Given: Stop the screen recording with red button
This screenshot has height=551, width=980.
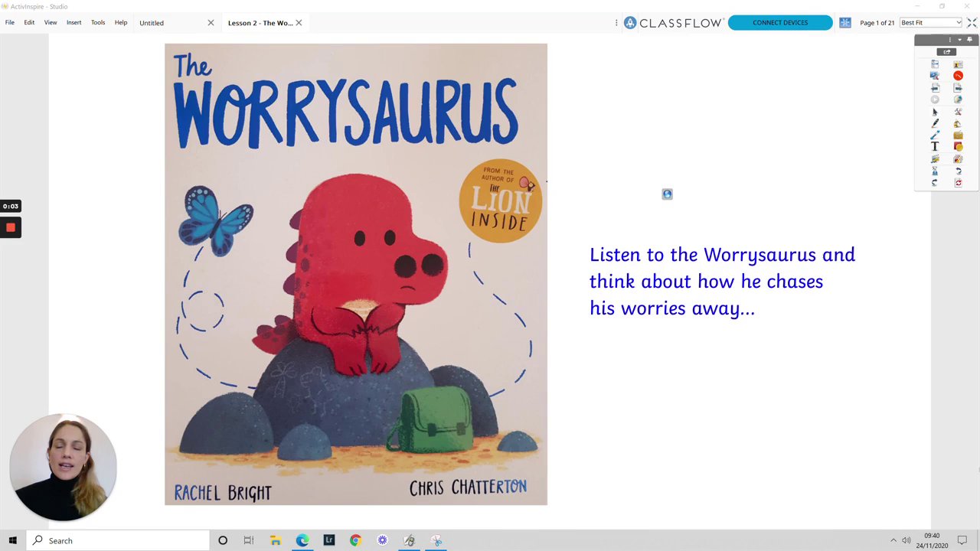Looking at the screenshot, I should click(x=11, y=227).
